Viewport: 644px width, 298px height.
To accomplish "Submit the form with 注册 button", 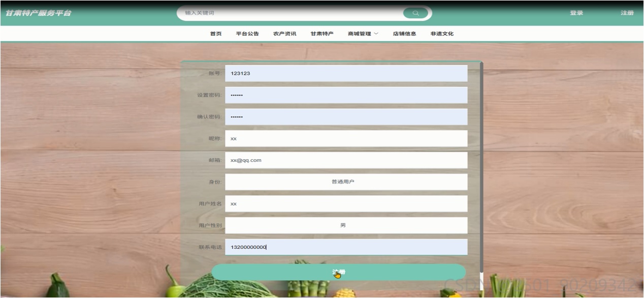I will pos(338,272).
